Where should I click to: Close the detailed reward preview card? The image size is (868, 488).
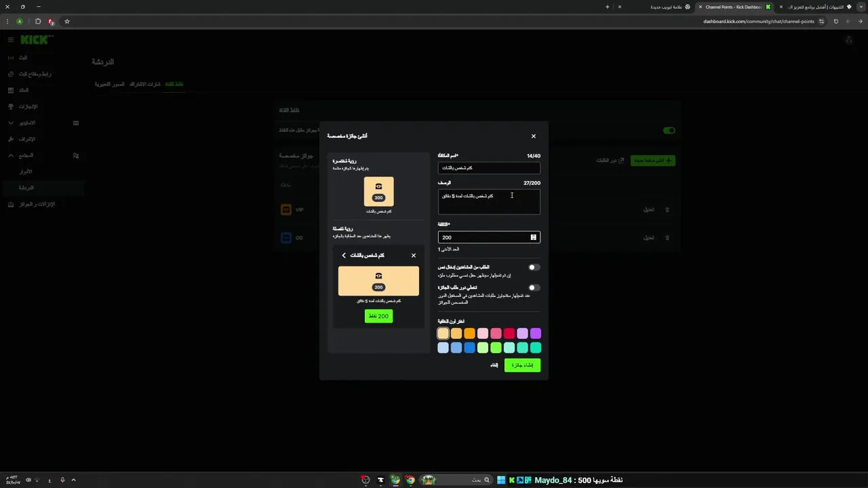tap(414, 256)
